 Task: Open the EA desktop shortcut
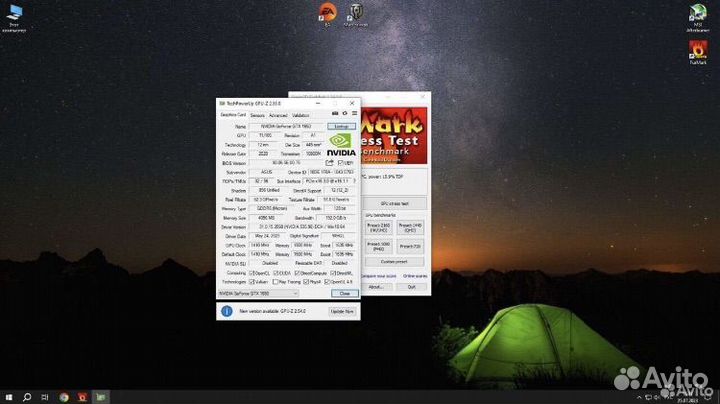point(327,15)
